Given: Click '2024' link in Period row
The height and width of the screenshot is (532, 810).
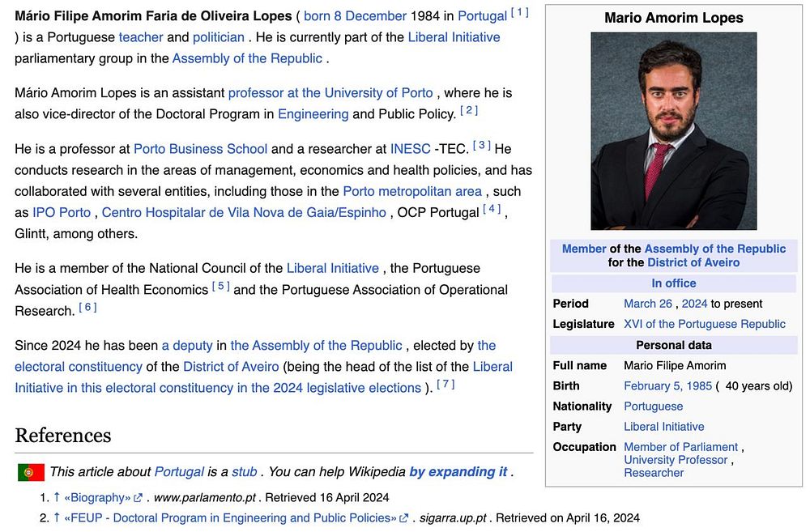Looking at the screenshot, I should click(694, 304).
